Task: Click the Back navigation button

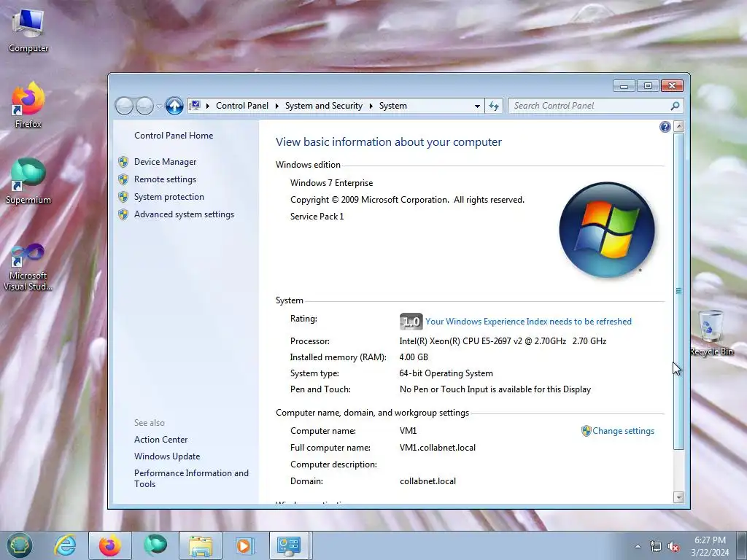Action: click(124, 106)
